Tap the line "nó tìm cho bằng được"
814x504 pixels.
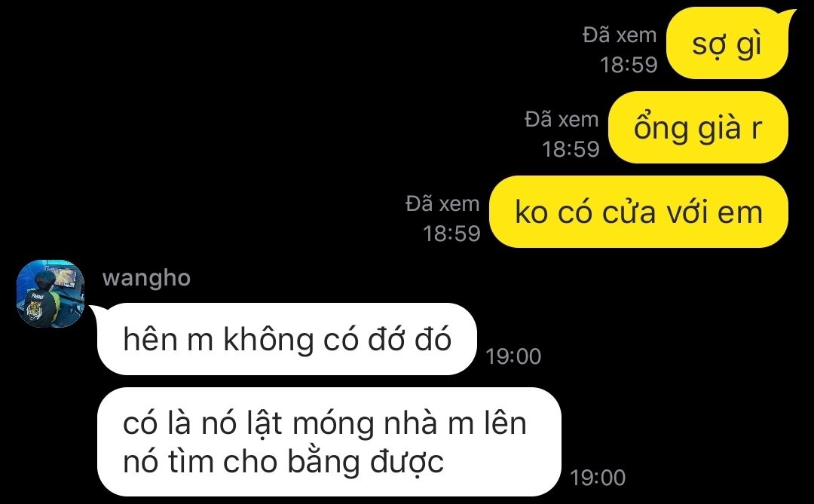283,462
